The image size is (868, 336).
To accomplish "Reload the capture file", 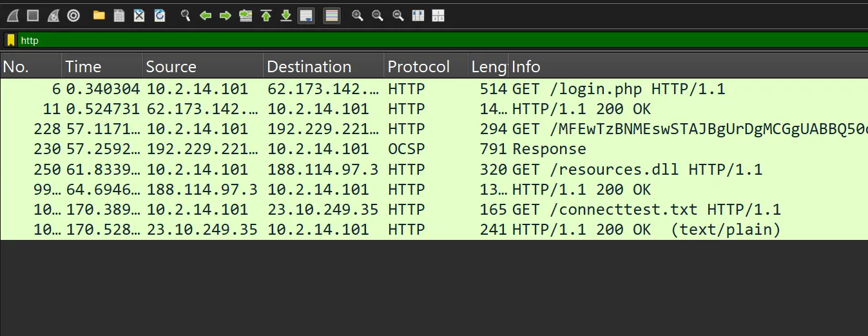I will tap(160, 15).
